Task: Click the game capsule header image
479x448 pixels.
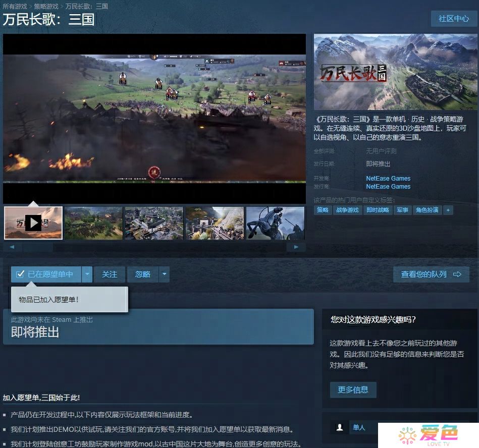Action: pyautogui.click(x=395, y=72)
